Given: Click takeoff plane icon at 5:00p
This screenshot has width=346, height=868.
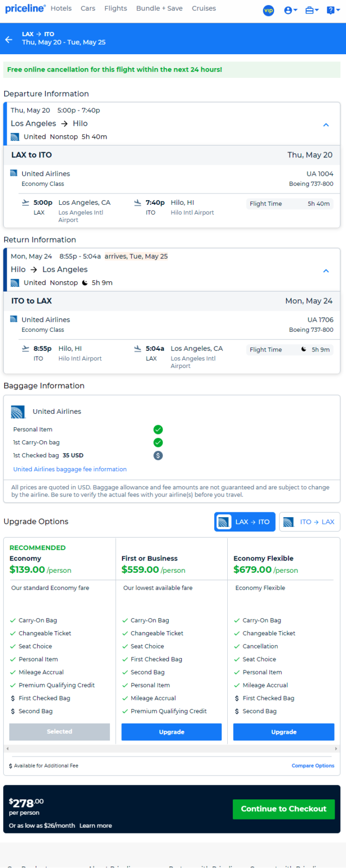Looking at the screenshot, I should tap(25, 203).
